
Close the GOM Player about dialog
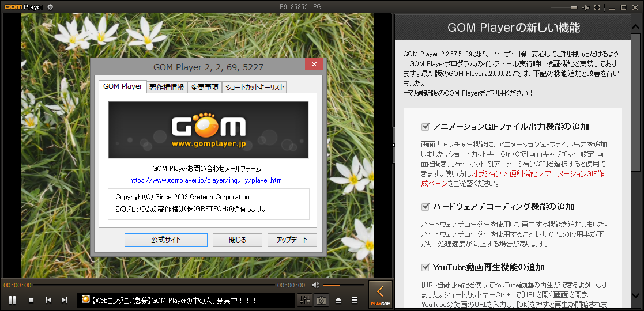coord(314,64)
